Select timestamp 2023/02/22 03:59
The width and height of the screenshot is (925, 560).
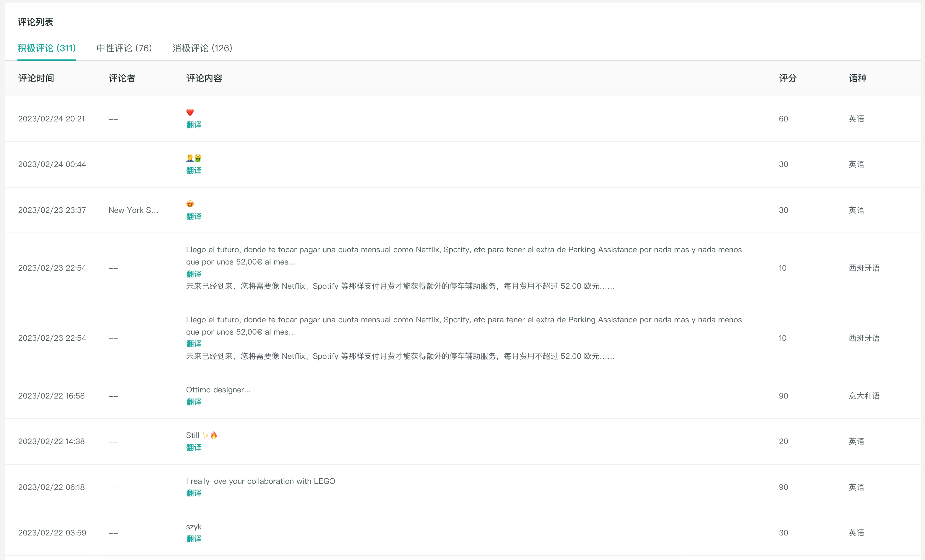point(52,533)
